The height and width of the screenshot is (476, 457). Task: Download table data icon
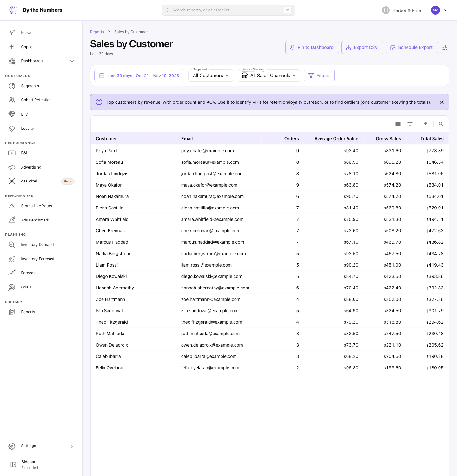click(x=426, y=124)
